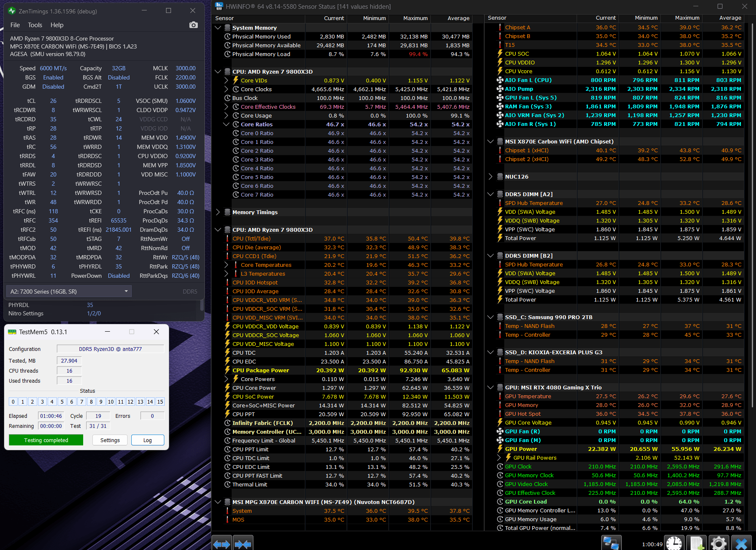Click the System Memory chip icon
The width and height of the screenshot is (756, 550).
pos(227,28)
